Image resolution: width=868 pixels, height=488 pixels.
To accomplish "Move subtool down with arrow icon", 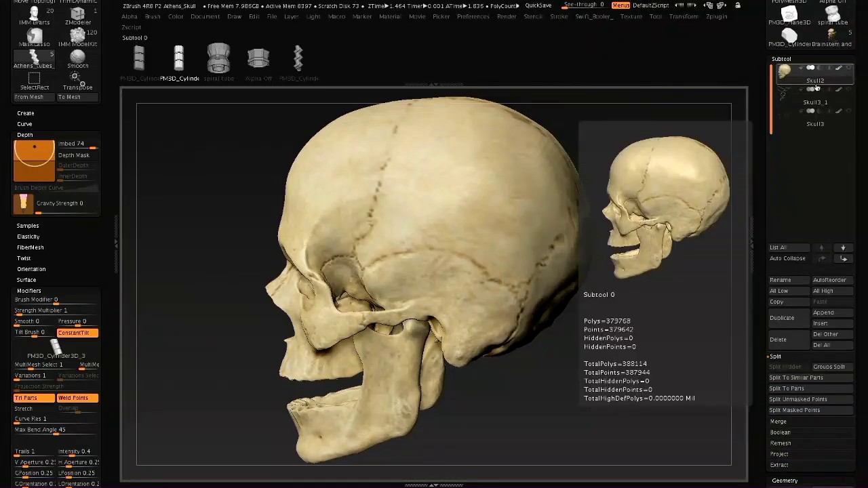I will (x=843, y=247).
